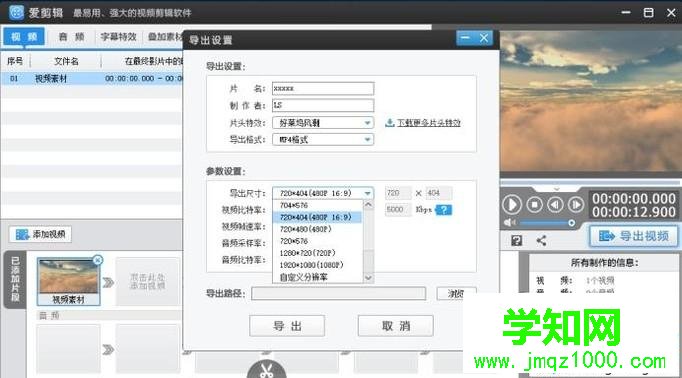
Task: Select 1280*720(720P) resolution option
Action: pyautogui.click(x=318, y=253)
